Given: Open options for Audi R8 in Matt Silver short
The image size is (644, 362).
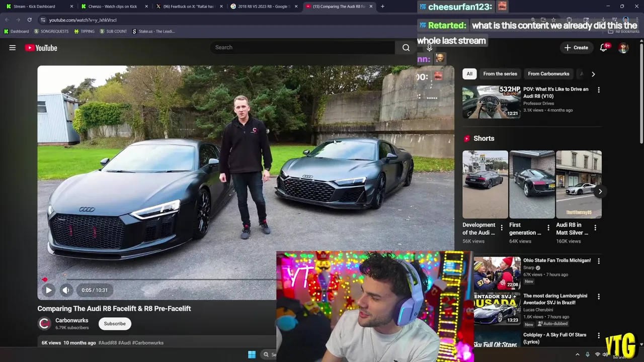Looking at the screenshot, I should pos(595,228).
